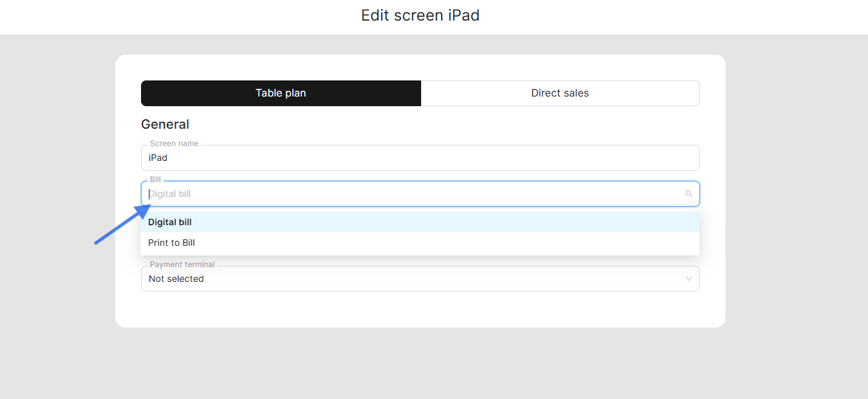
Task: Click the Not selected value text
Action: pyautogui.click(x=176, y=279)
